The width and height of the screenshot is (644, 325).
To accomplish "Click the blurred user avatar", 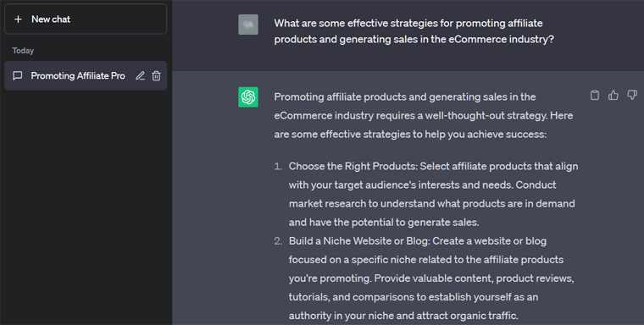I will pyautogui.click(x=248, y=25).
